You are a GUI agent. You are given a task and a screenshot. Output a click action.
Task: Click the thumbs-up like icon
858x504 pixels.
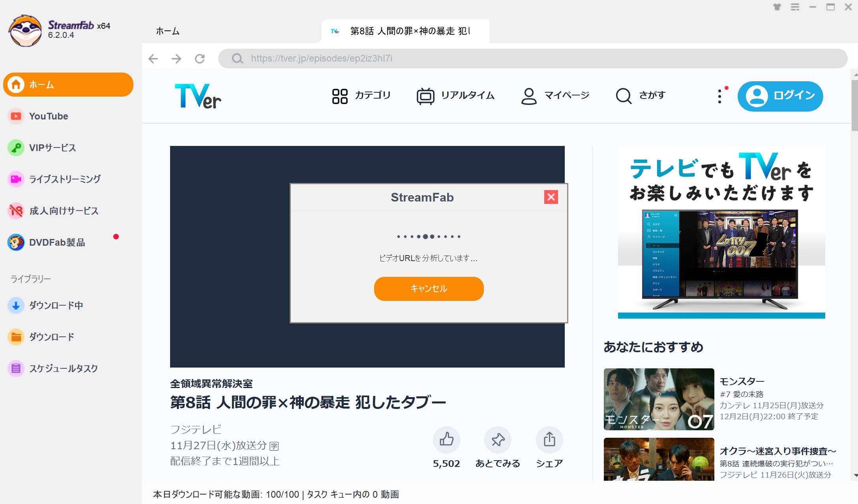[x=446, y=440]
